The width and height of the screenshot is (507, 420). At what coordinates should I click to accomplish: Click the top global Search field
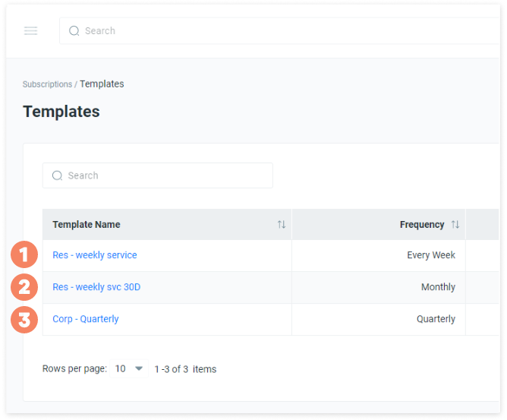(x=279, y=30)
